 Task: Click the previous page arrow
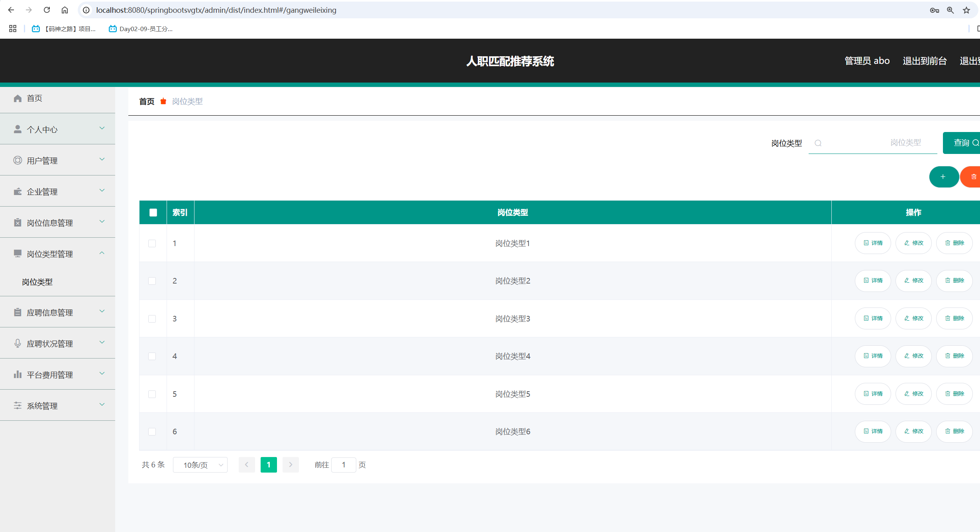247,465
